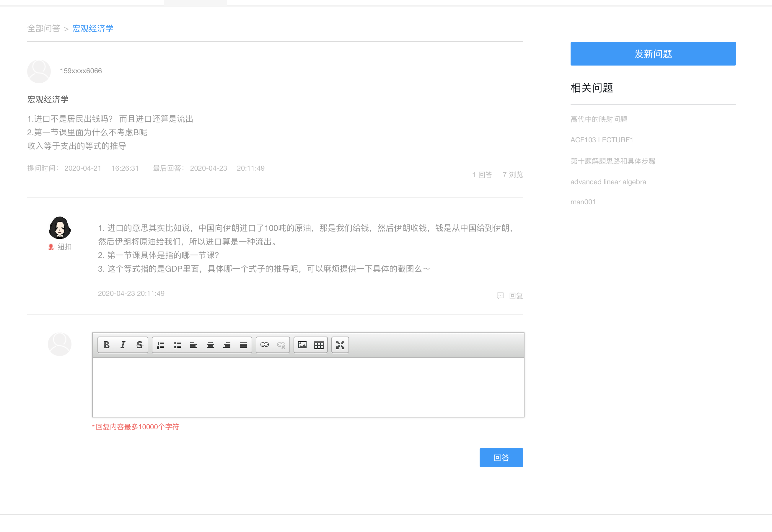This screenshot has height=532, width=772.
Task: Click inside the reply text area
Action: pos(308,387)
